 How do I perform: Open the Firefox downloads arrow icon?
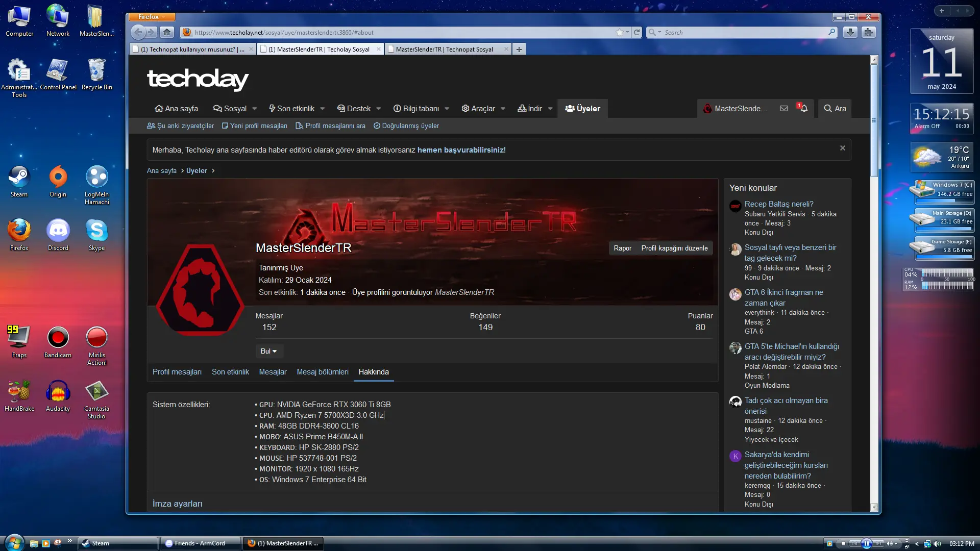[850, 32]
